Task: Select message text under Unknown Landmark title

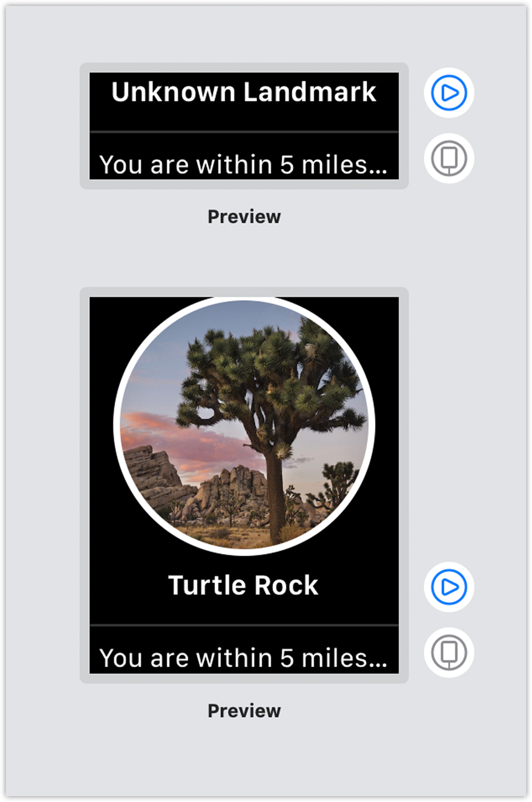Action: tap(243, 165)
